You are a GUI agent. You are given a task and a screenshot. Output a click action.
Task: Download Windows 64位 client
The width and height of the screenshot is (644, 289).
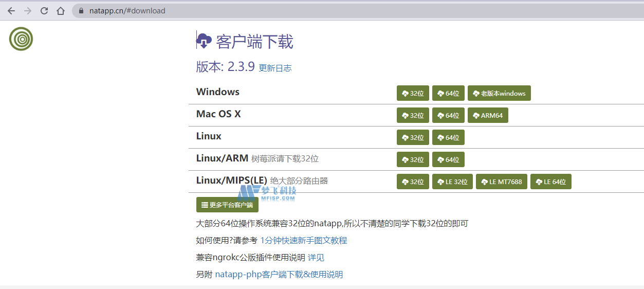(x=448, y=94)
